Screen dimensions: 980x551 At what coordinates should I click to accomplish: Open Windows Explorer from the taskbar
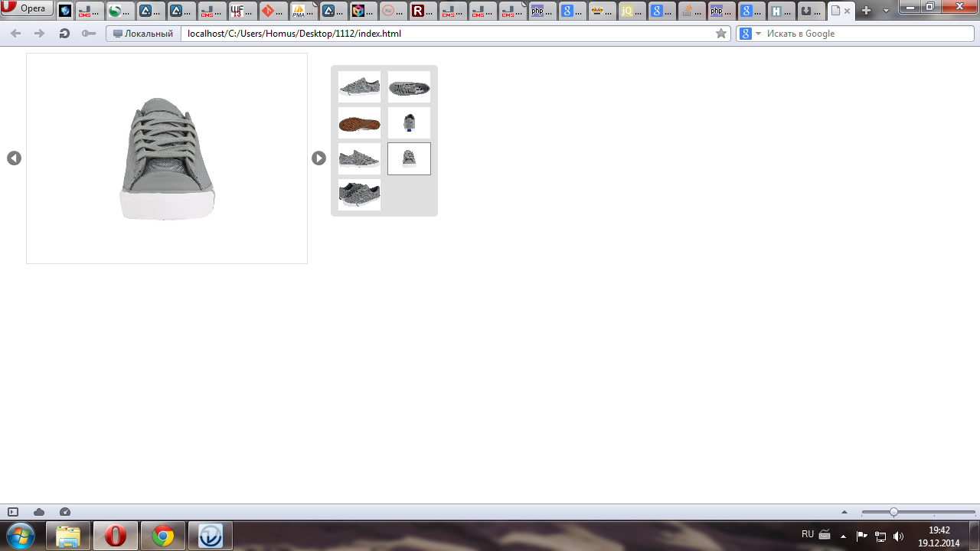(x=68, y=536)
